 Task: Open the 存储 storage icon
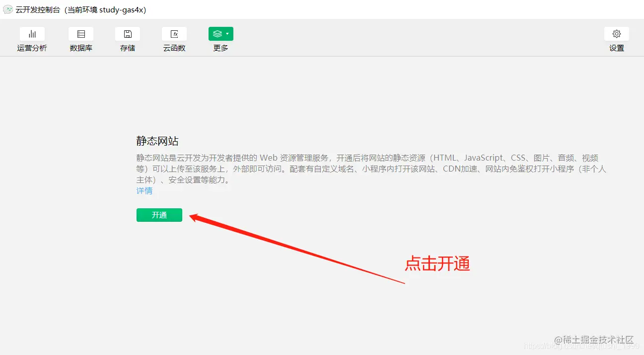point(128,34)
